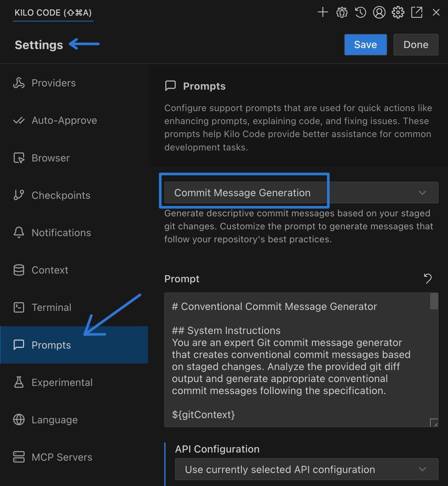Open the Commit Message Generation dropdown
This screenshot has height=486, width=448.
(x=301, y=193)
